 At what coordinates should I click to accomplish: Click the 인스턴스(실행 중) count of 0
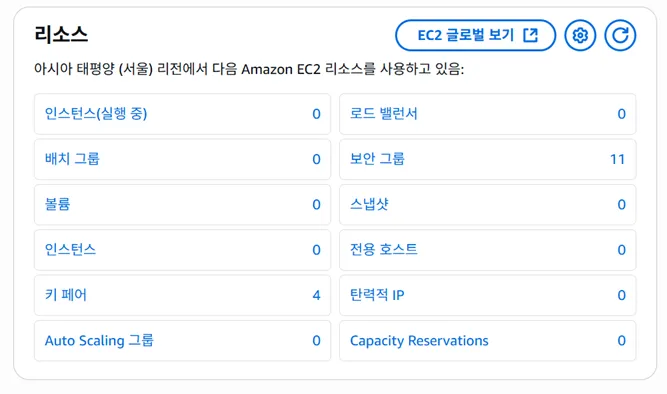pyautogui.click(x=316, y=114)
